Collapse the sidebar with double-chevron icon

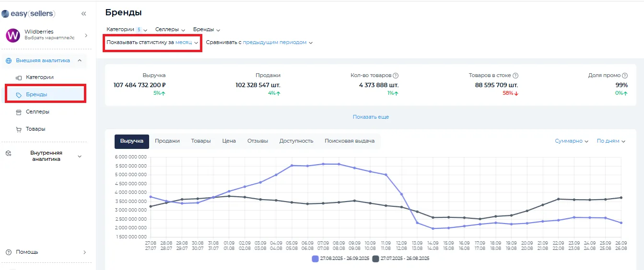[x=83, y=13]
